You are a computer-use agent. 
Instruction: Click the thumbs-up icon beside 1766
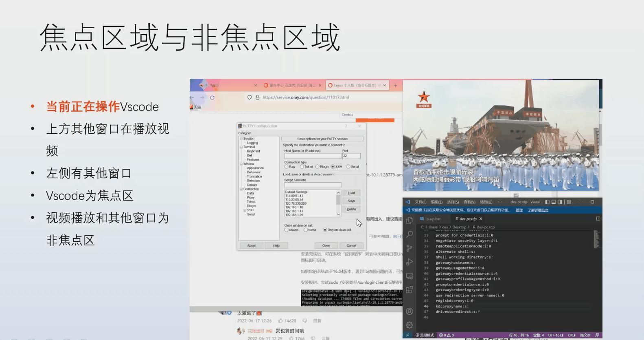[x=291, y=338]
